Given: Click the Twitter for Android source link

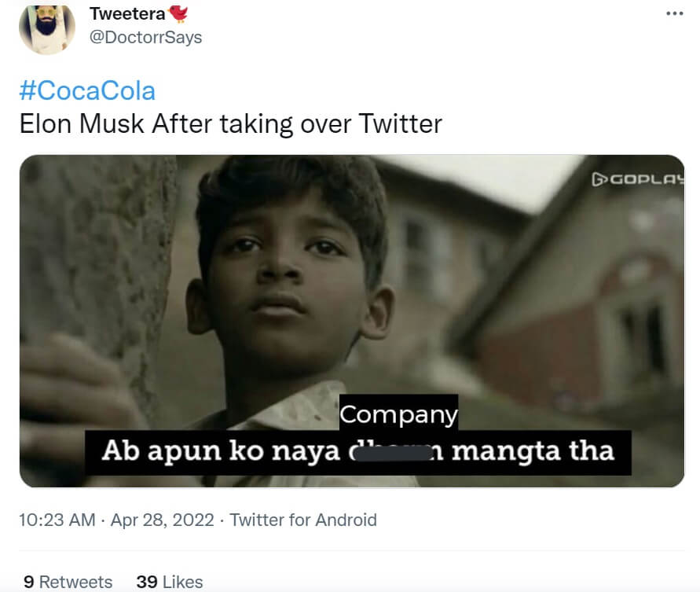Looking at the screenshot, I should [x=303, y=520].
